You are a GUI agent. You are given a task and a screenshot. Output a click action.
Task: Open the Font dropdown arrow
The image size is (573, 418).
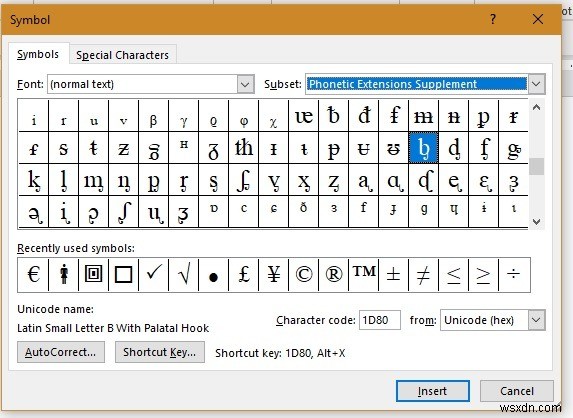(x=245, y=84)
